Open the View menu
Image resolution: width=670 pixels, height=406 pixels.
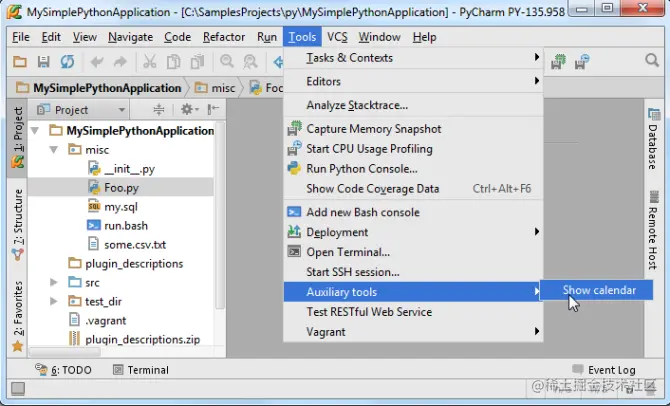[x=84, y=37]
